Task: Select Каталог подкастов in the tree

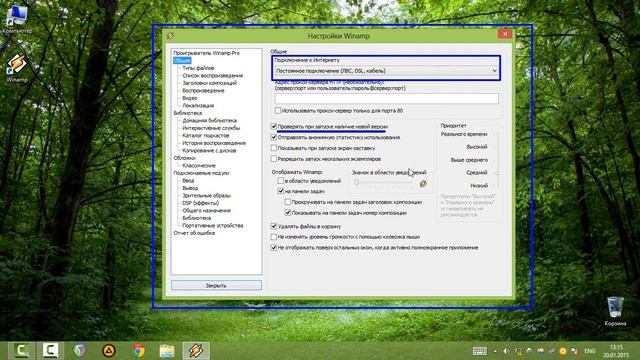Action: (206, 136)
